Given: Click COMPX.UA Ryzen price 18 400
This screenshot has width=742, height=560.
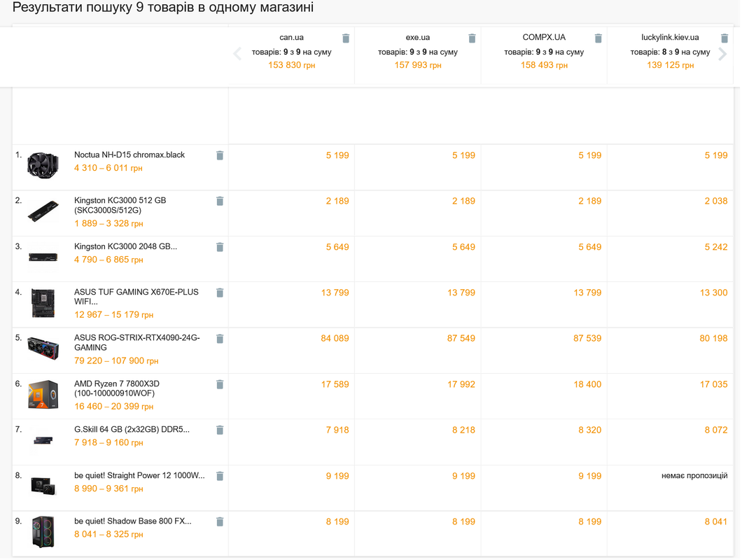Looking at the screenshot, I should tap(587, 384).
